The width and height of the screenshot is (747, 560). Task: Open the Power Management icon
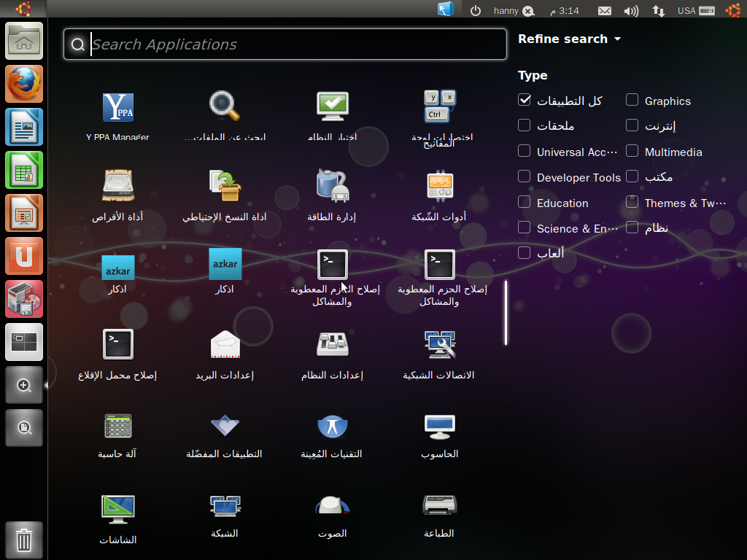333,186
